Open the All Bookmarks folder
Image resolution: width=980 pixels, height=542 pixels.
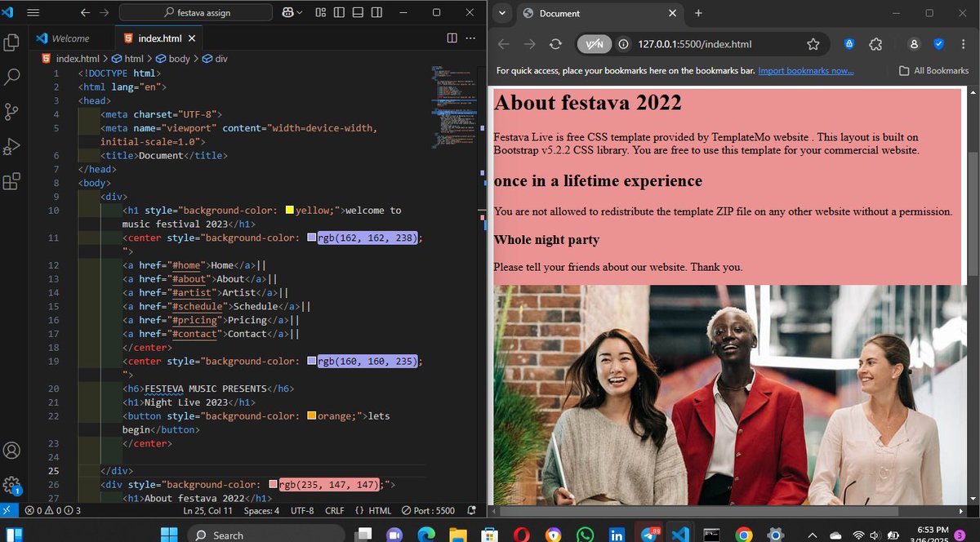pos(933,71)
